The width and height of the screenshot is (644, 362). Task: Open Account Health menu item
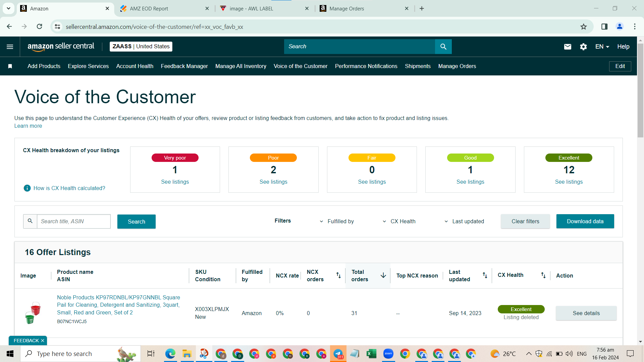point(135,66)
